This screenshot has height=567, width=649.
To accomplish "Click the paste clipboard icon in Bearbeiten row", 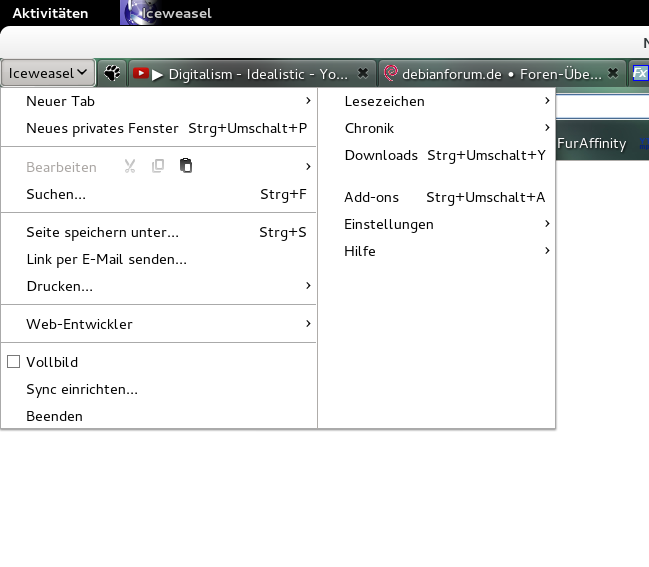I will [186, 166].
